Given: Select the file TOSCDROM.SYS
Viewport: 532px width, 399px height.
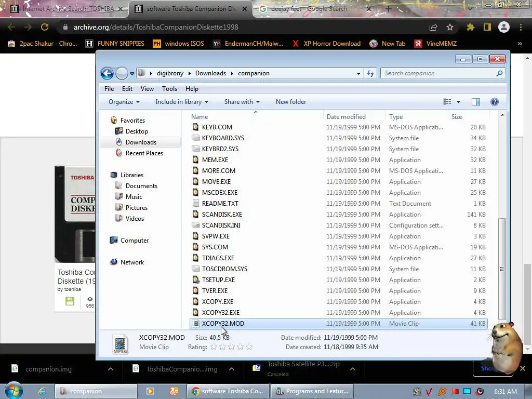Looking at the screenshot, I should click(224, 269).
